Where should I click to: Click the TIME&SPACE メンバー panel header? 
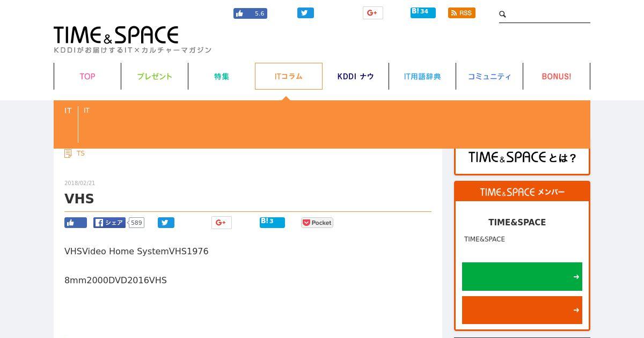tap(522, 192)
